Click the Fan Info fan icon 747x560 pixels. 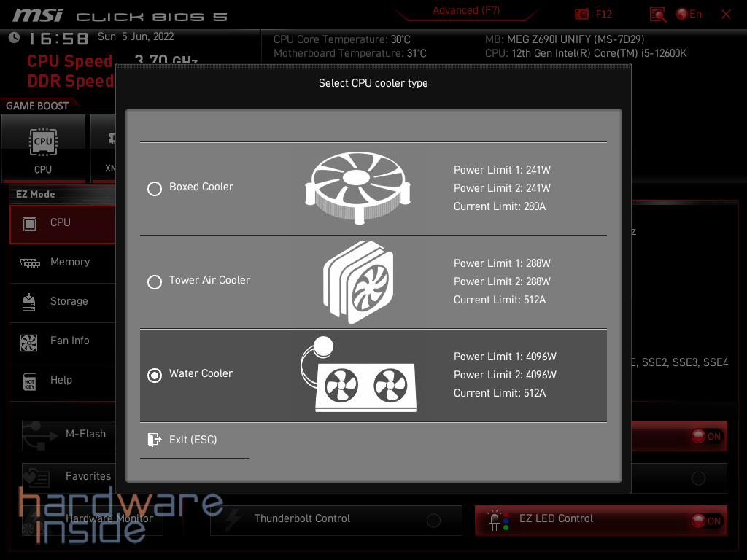pos(29,341)
